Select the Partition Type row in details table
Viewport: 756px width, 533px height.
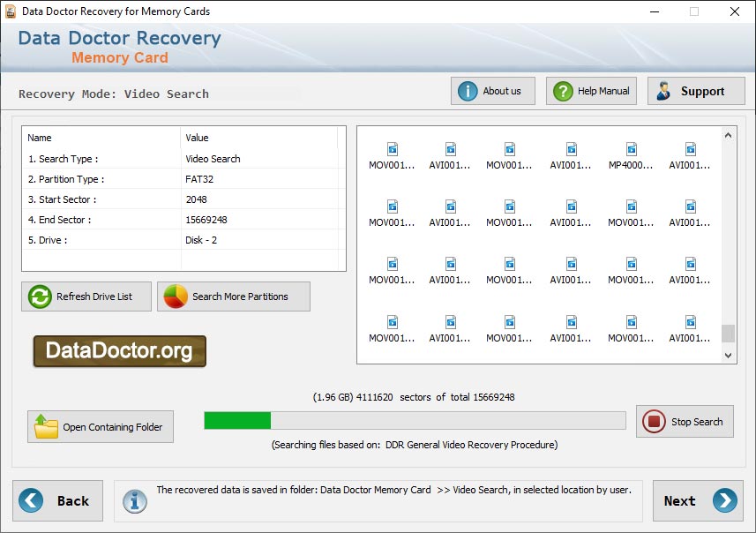point(176,178)
